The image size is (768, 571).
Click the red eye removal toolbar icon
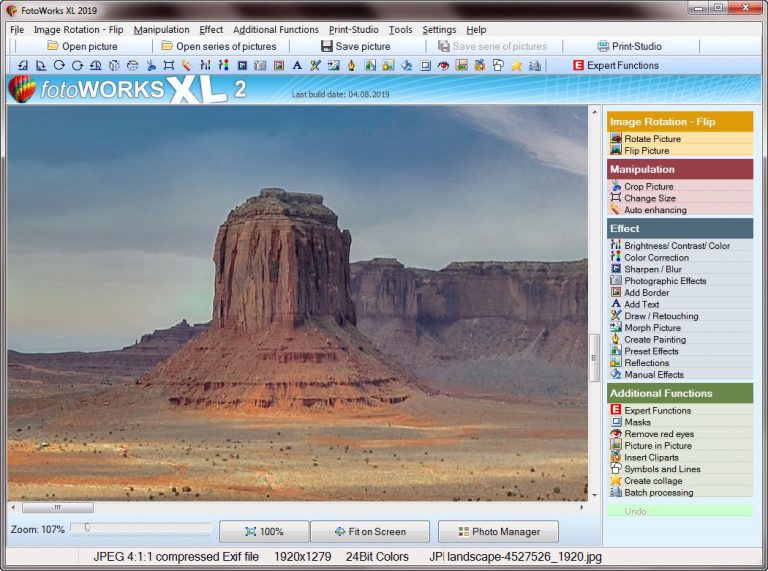443,65
